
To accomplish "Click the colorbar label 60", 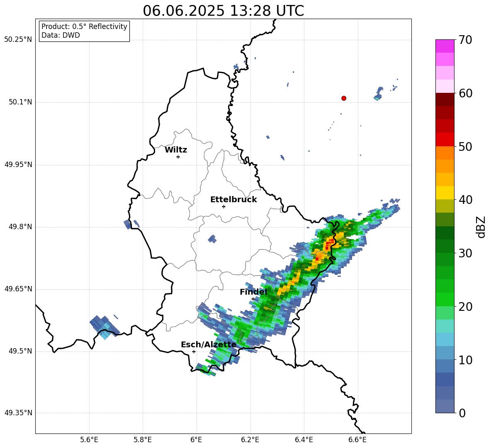I will 465,93.
